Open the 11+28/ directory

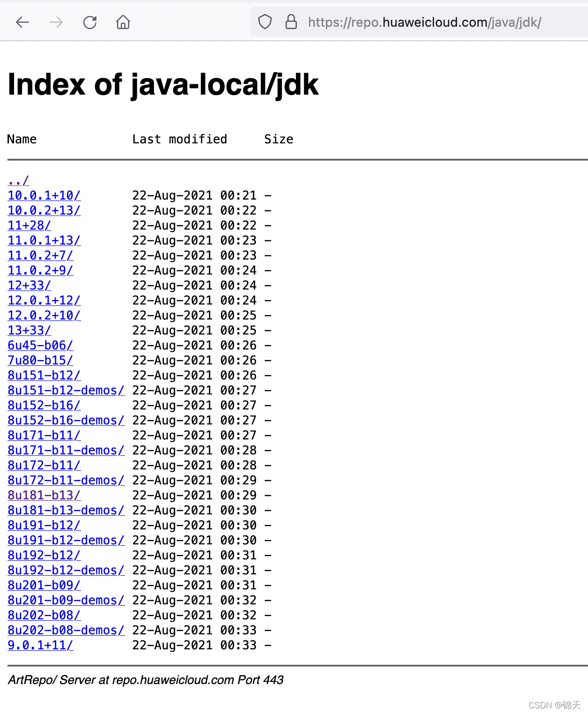[x=29, y=225]
